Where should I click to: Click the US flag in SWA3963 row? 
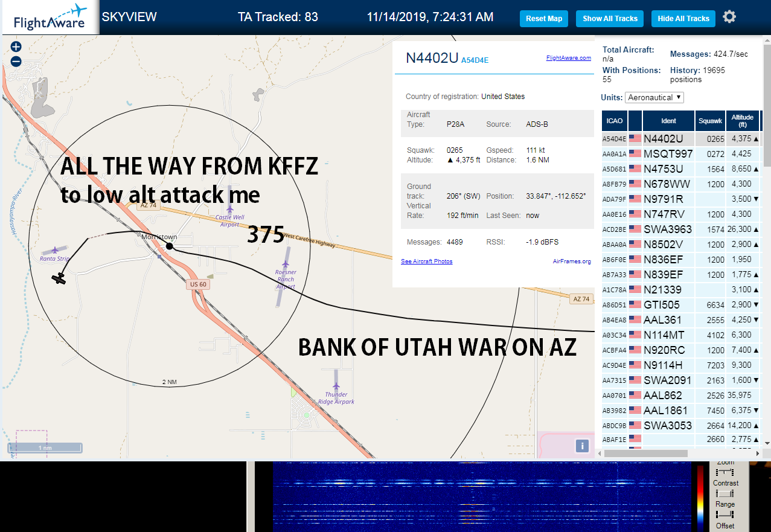coord(635,229)
